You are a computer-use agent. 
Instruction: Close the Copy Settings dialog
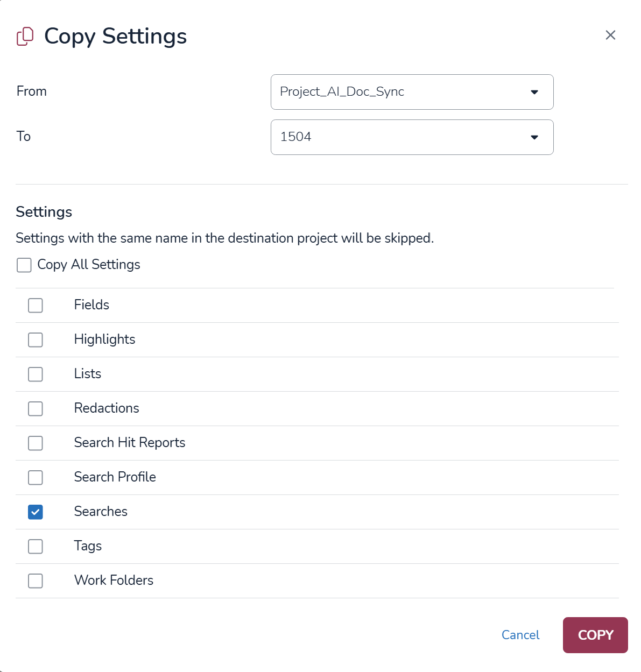610,35
